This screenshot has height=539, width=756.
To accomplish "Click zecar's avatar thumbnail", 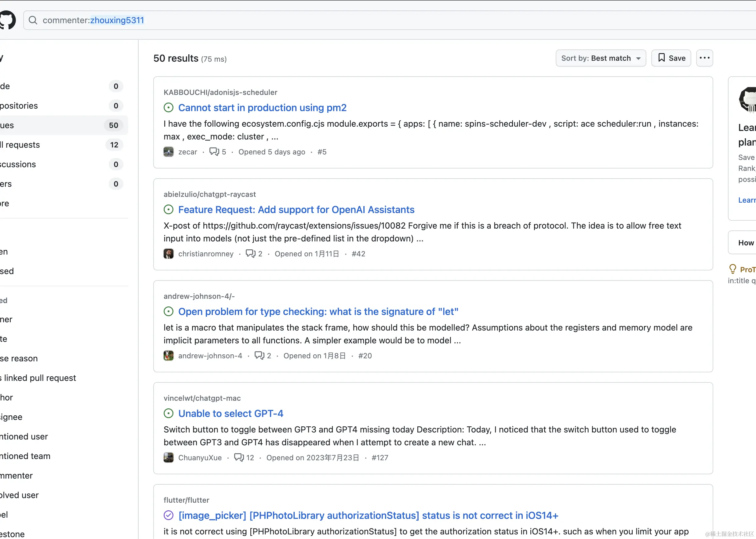I will (x=169, y=152).
